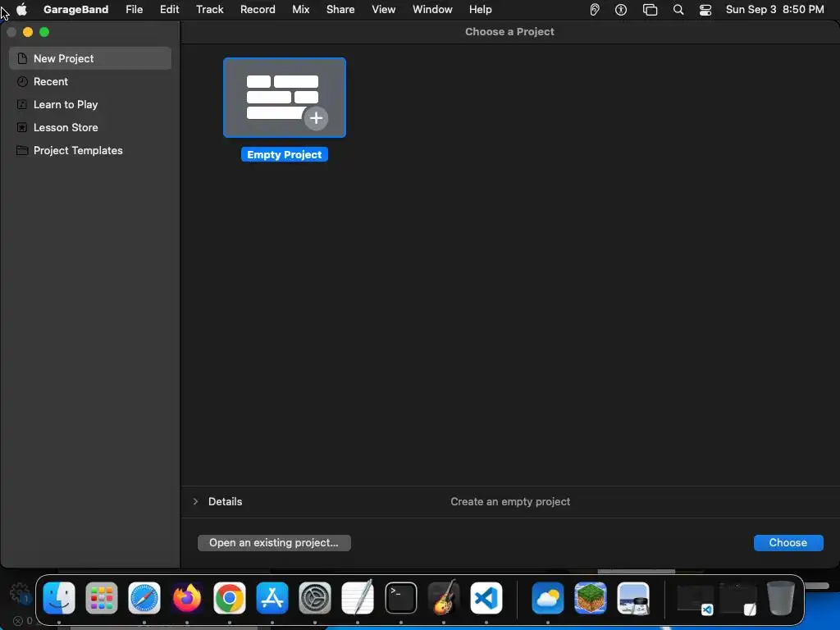Open Firefox from the Dock

pos(187,598)
